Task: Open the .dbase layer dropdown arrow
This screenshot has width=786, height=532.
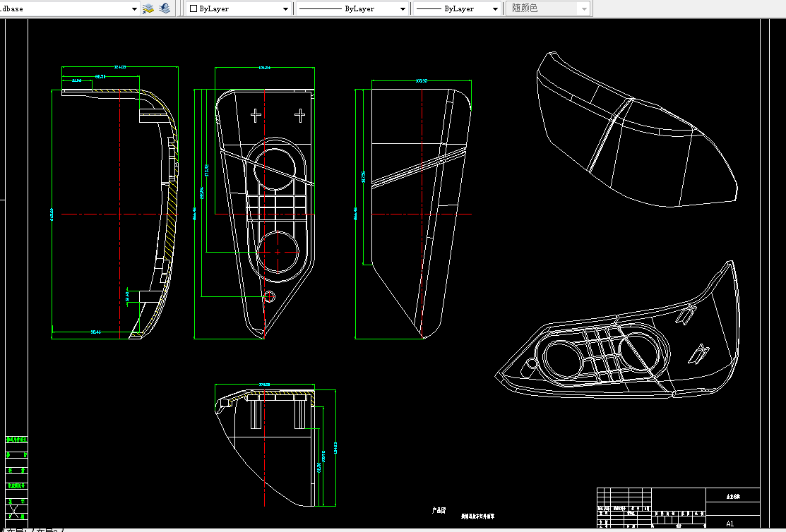Action: [x=134, y=8]
